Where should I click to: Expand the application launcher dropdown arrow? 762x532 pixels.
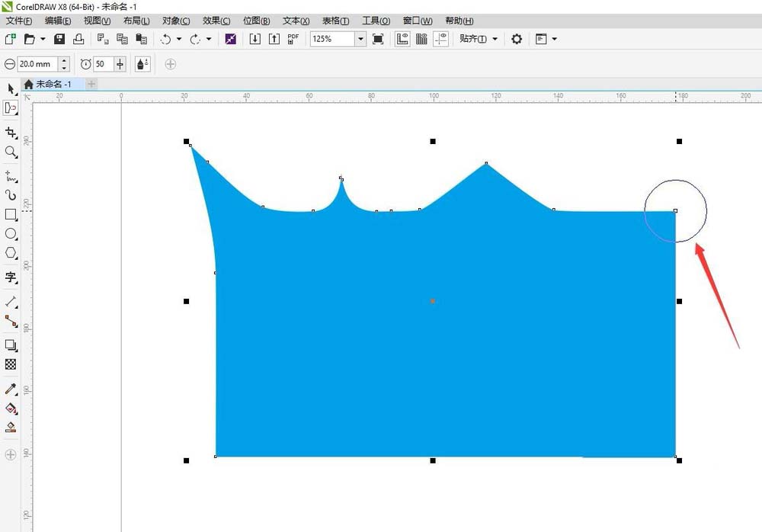554,39
